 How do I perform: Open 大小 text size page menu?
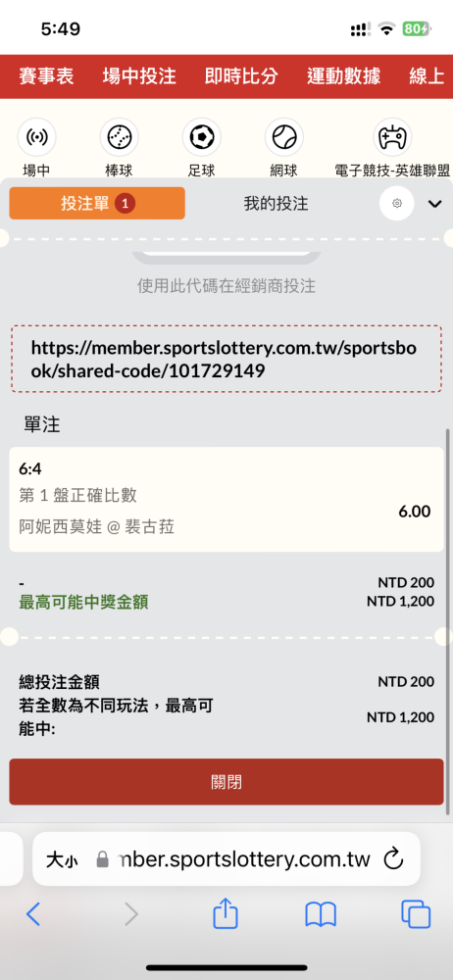62,860
